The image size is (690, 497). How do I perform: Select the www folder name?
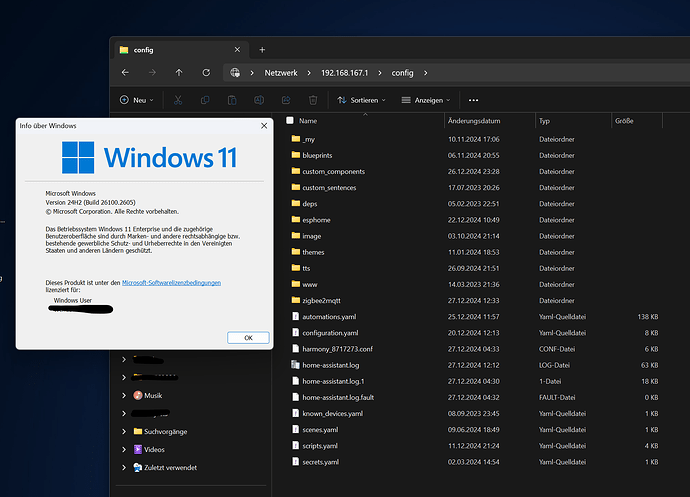[310, 284]
